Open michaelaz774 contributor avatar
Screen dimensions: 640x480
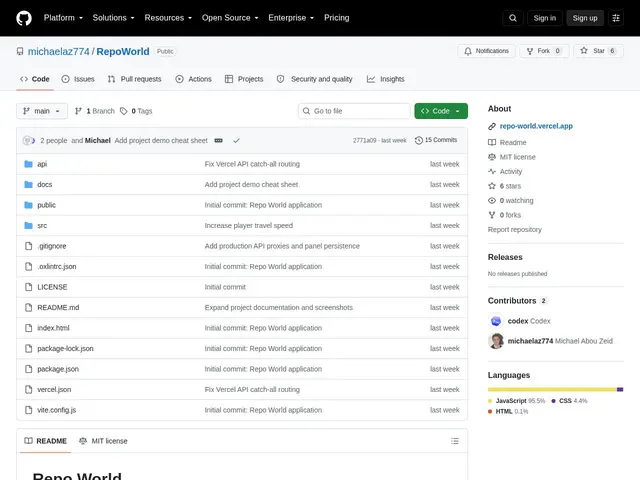point(496,341)
